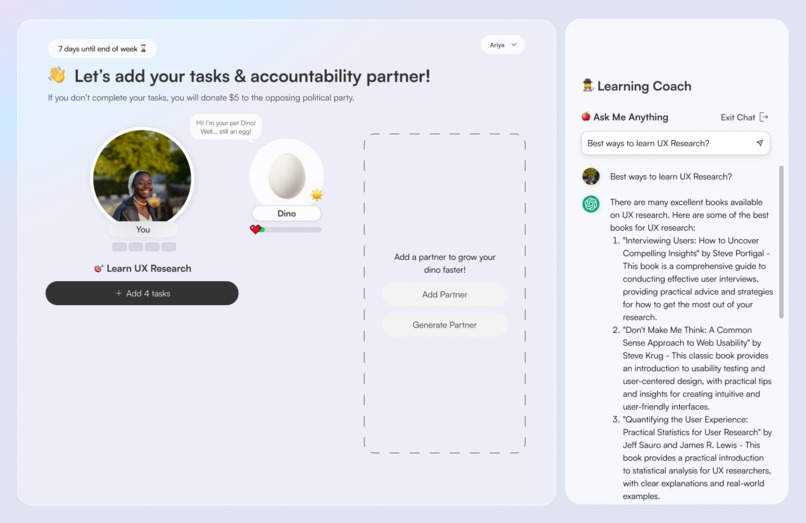806x523 pixels.
Task: Click the target icon beside Learn UX Research
Action: [99, 268]
